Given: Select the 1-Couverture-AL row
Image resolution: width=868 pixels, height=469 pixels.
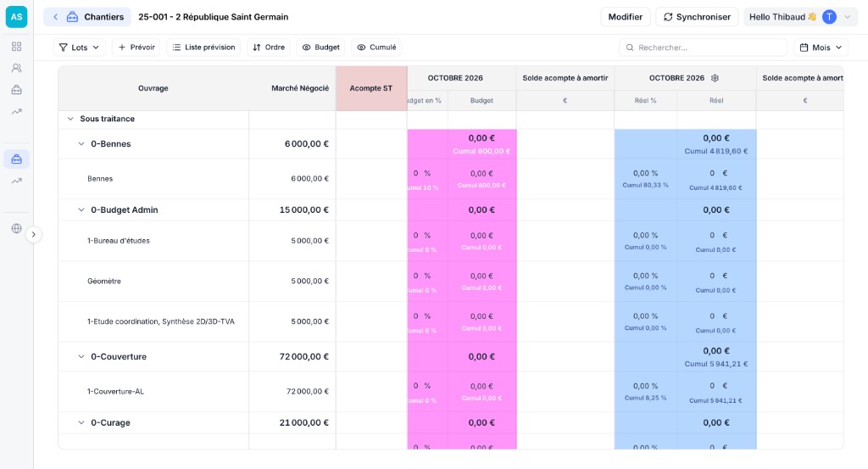Looking at the screenshot, I should tap(115, 392).
